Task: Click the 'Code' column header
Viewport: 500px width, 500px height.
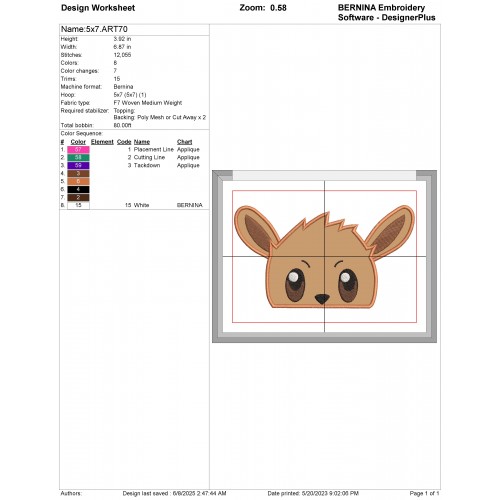Action: coord(124,142)
